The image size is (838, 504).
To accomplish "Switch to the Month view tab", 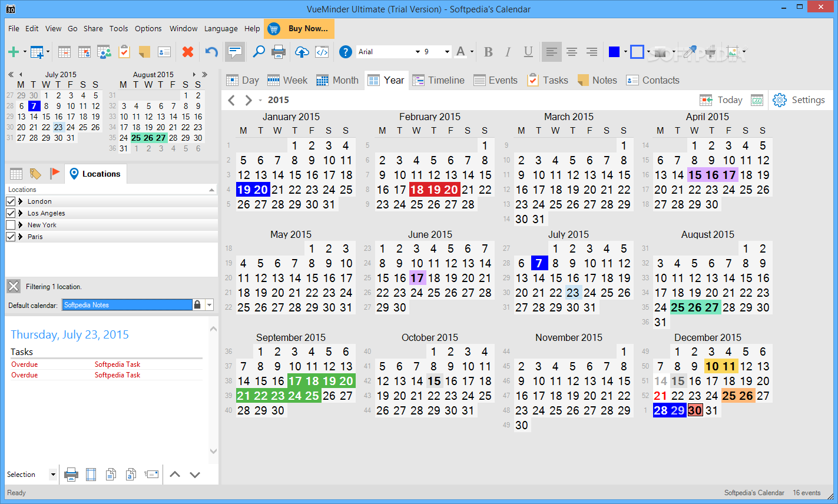I will point(337,80).
